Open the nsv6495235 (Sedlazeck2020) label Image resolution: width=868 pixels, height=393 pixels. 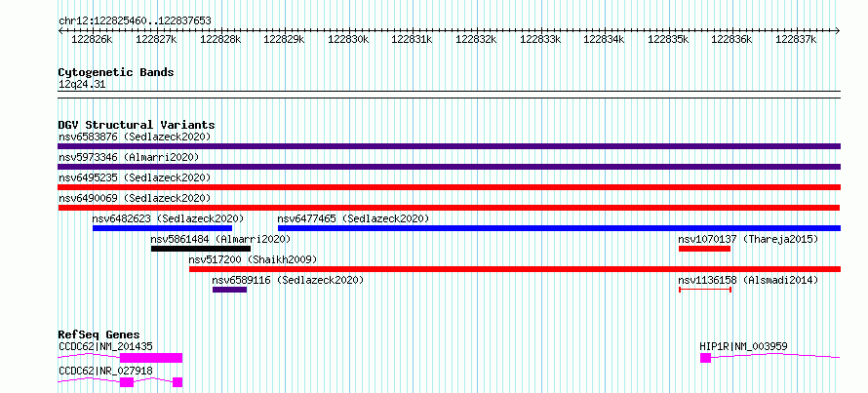[135, 177]
